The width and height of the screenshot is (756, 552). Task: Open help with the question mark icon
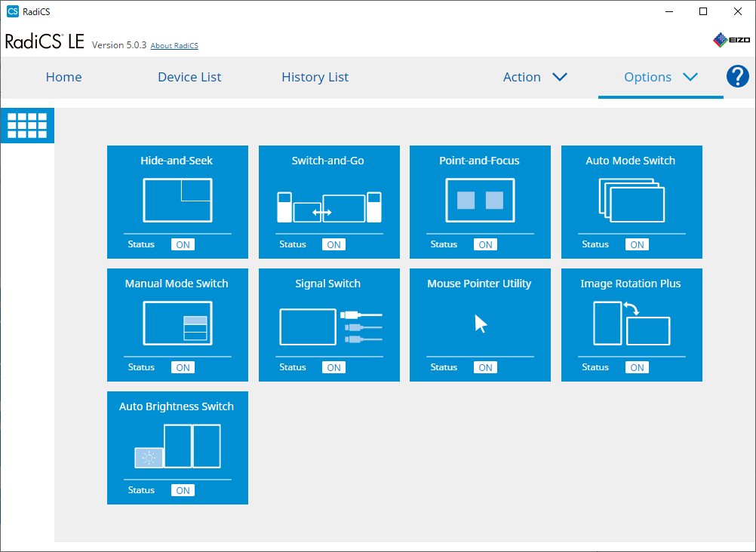[738, 76]
